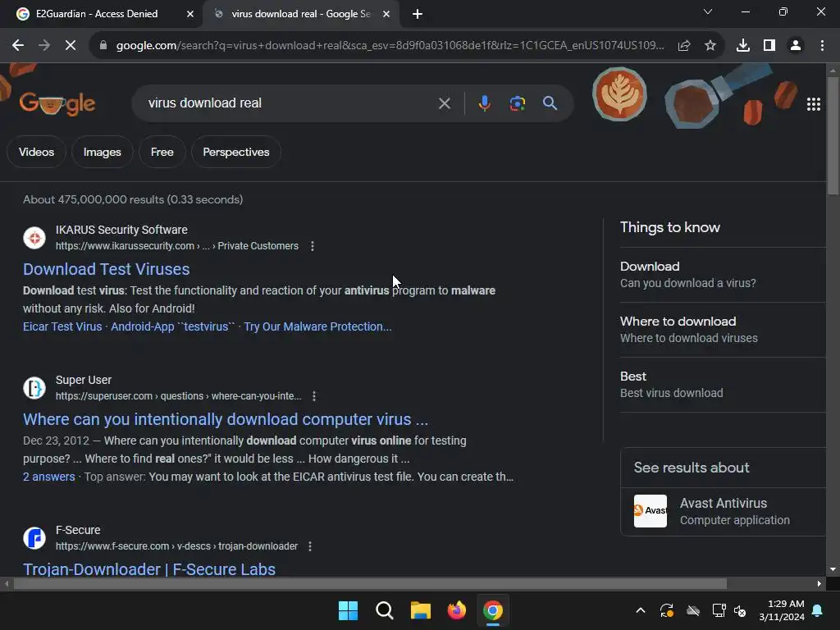840x630 pixels.
Task: Open the Chrome profile icon
Action: [x=796, y=46]
